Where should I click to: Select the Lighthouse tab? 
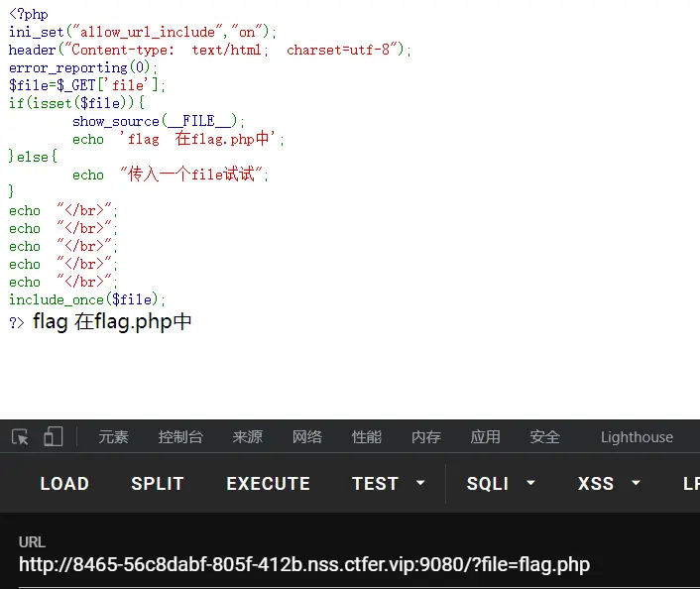point(637,437)
